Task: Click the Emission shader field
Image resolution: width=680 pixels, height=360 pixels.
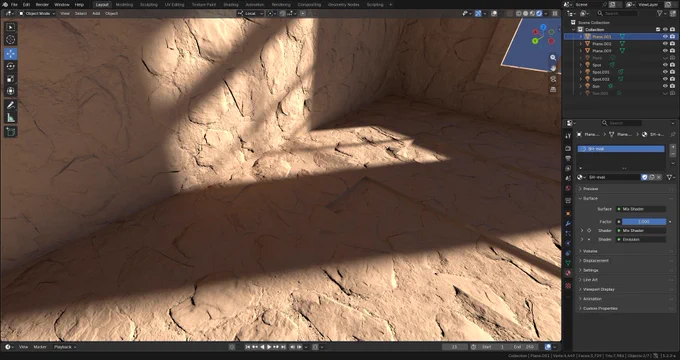Action: pyautogui.click(x=641, y=239)
